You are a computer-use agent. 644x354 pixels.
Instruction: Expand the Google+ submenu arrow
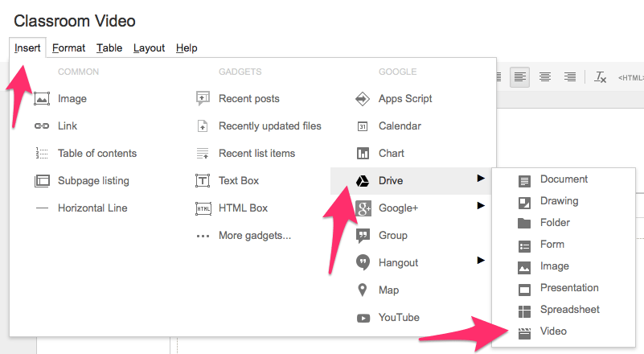tap(481, 206)
